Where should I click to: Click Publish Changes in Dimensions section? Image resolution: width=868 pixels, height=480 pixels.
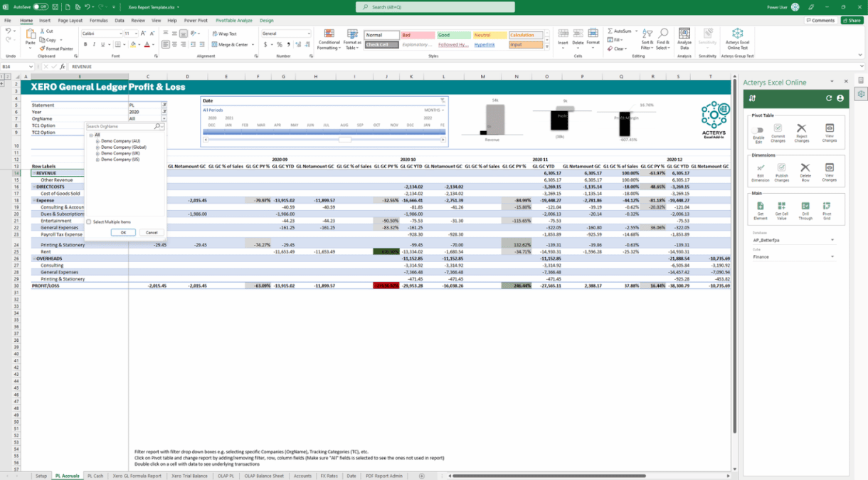point(781,173)
